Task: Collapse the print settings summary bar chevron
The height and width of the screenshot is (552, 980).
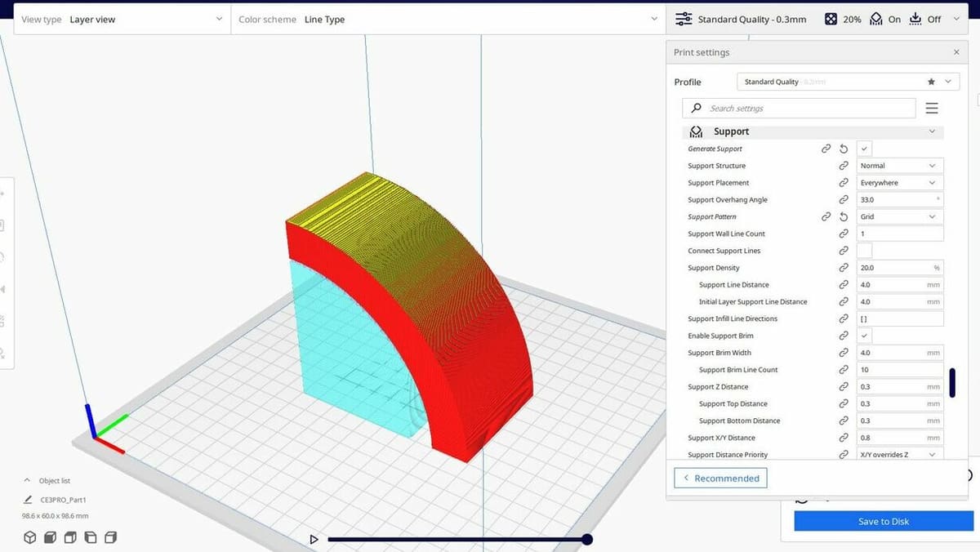Action: (956, 20)
